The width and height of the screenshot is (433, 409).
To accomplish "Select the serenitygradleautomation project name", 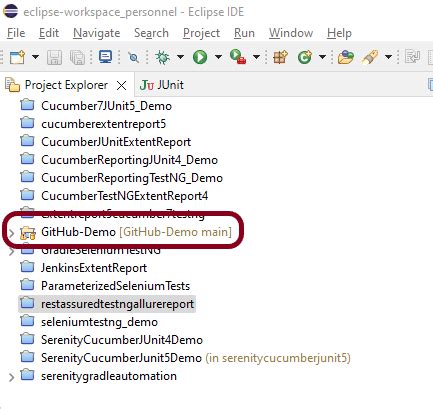I will tap(109, 376).
